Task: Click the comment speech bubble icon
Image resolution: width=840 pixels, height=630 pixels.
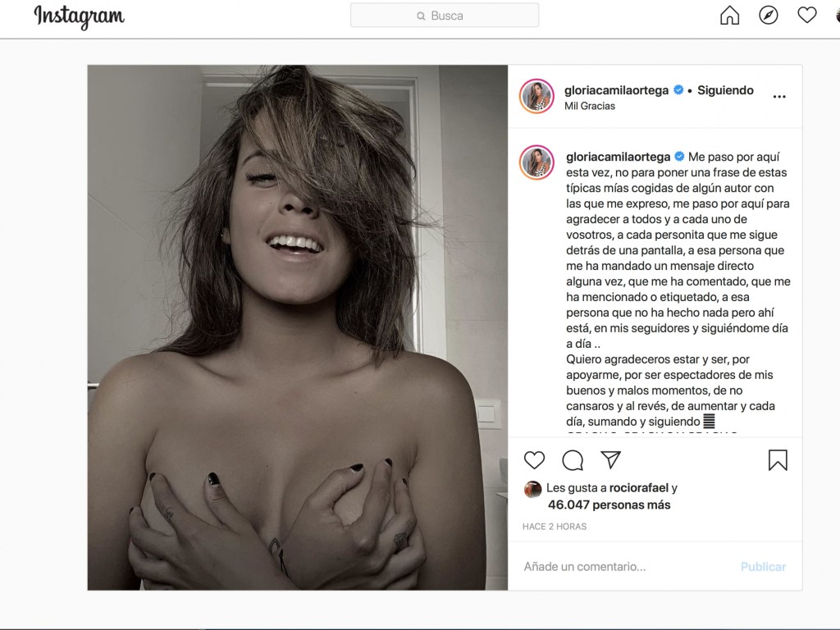Action: (x=573, y=459)
